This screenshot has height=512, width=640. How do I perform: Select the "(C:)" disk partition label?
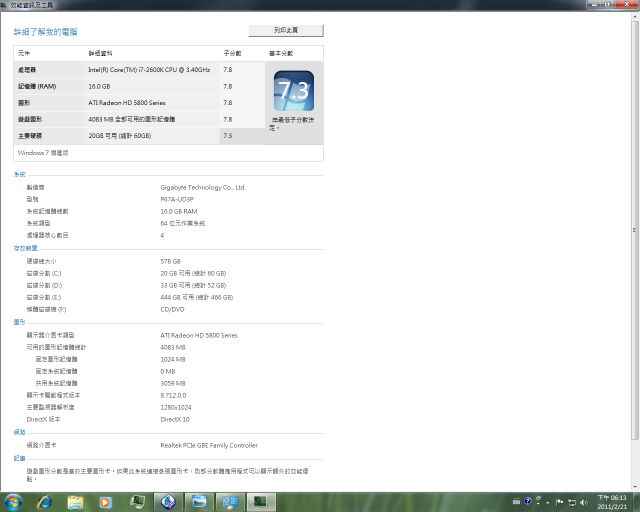[56, 274]
